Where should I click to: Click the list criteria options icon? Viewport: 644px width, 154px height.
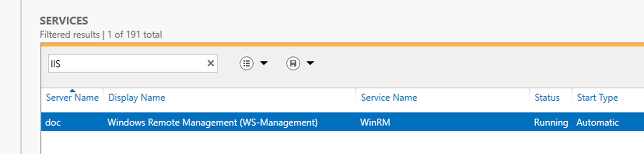(247, 63)
